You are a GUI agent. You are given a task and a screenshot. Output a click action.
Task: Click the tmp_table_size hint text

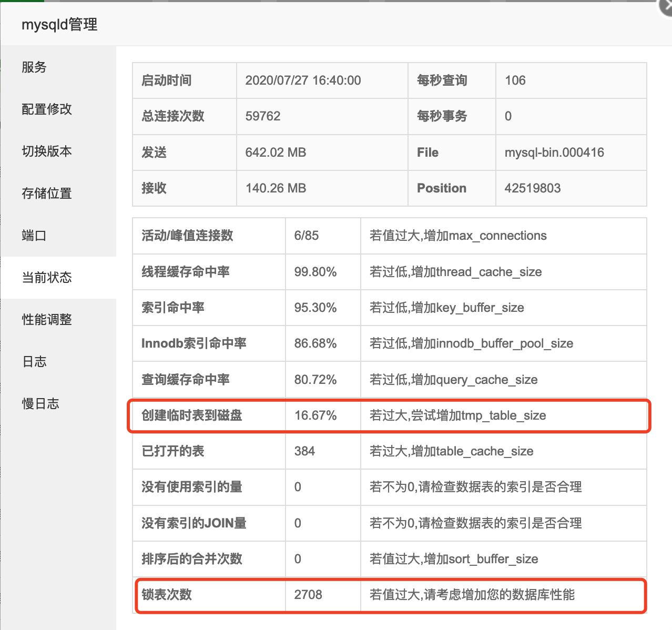pos(457,415)
